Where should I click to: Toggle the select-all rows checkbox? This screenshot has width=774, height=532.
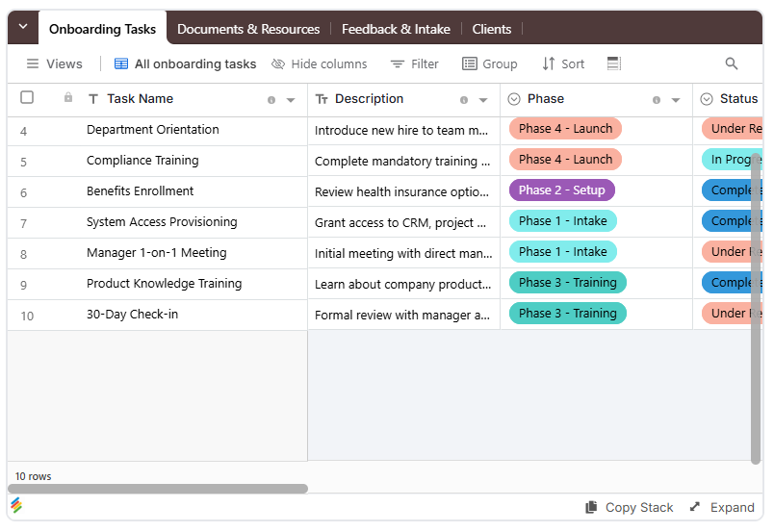(27, 97)
